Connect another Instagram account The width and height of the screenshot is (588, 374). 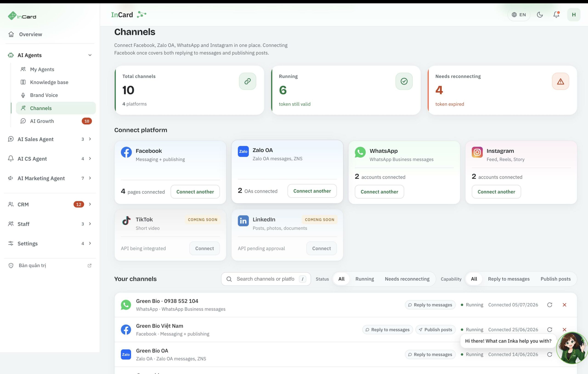click(496, 192)
